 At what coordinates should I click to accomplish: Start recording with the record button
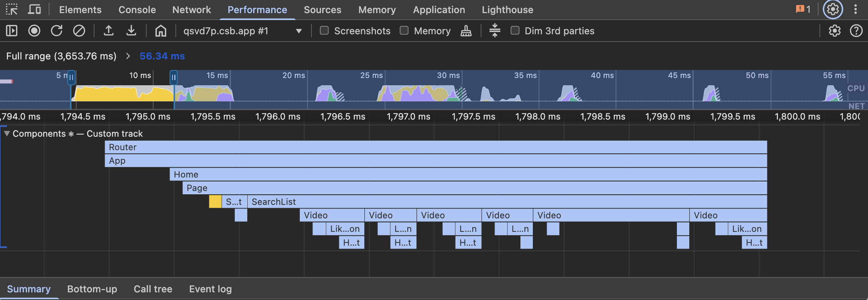[x=34, y=31]
